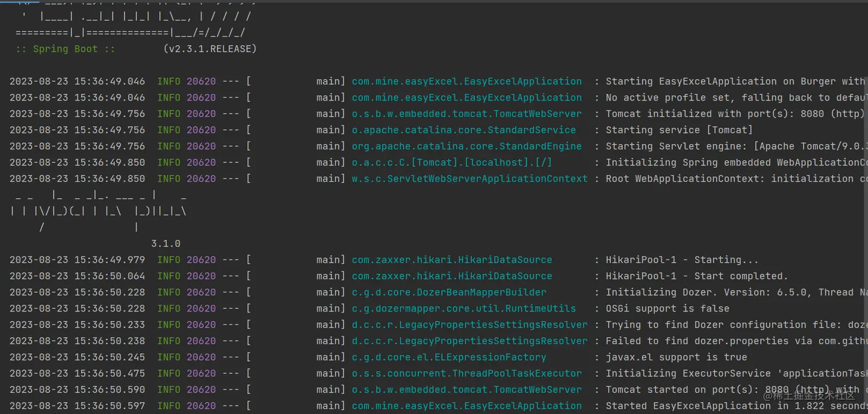Click the '3.1.0' version number under the ASCII banner
The width and height of the screenshot is (868, 414).
[x=166, y=244]
